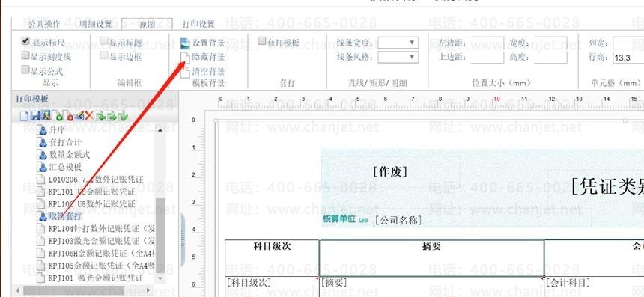
Task: Click the 上边距 input field
Action: coord(487,57)
